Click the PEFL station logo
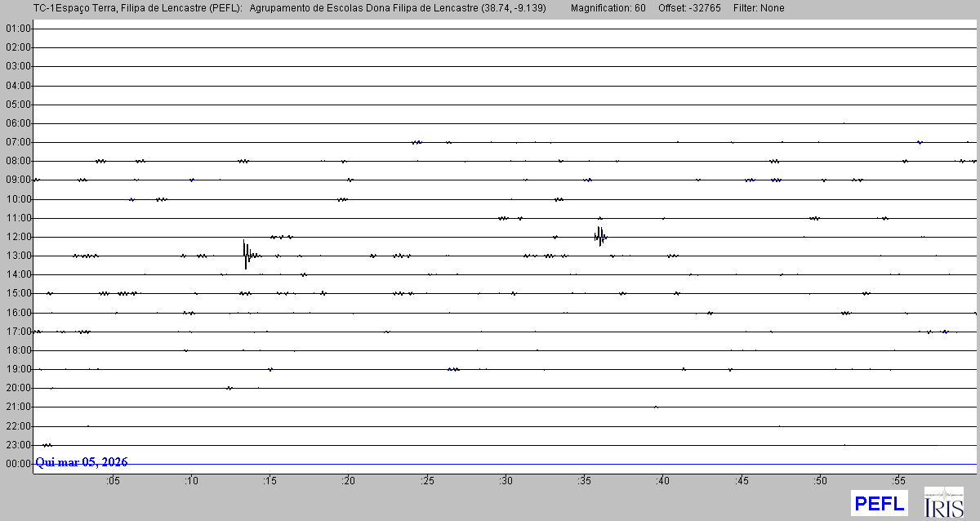 pyautogui.click(x=879, y=502)
